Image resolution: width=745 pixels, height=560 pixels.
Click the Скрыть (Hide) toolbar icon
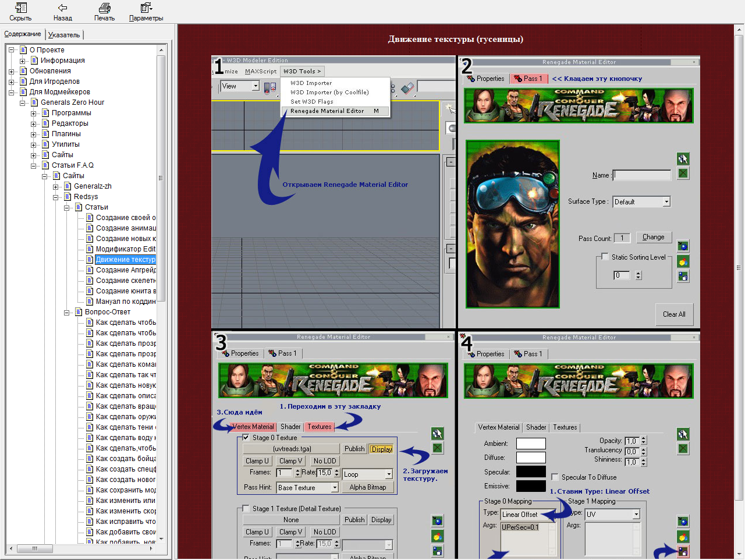tap(20, 8)
